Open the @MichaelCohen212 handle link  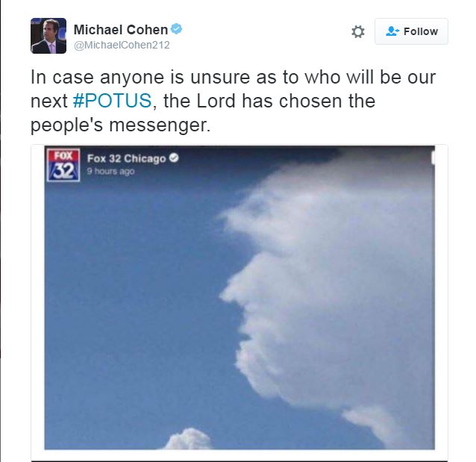coord(122,45)
